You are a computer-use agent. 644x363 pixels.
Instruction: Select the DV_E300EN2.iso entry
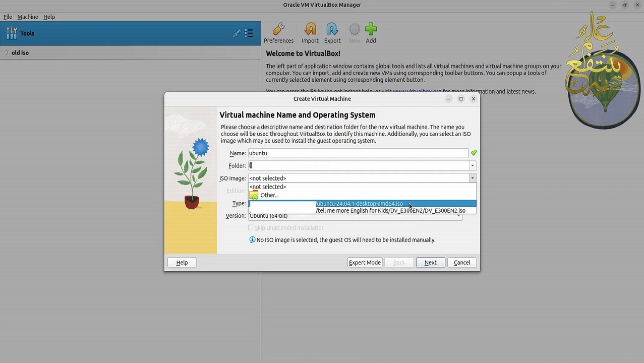click(362, 211)
